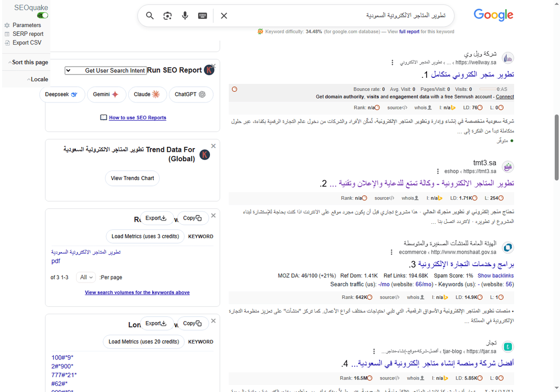This screenshot has width=560, height=392.
Task: Select the Google Lens camera icon
Action: [167, 15]
